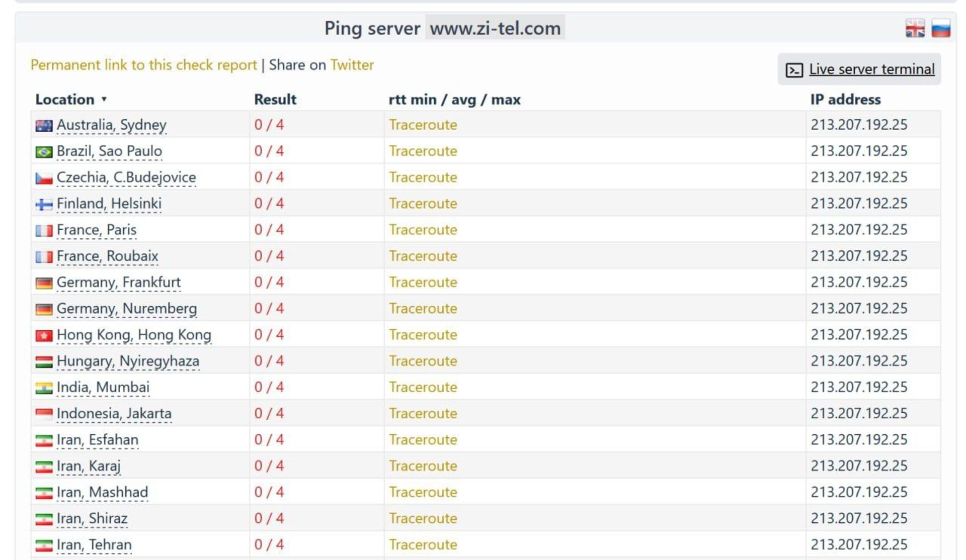
Task: Open the permanent link to this check report
Action: pos(143,65)
